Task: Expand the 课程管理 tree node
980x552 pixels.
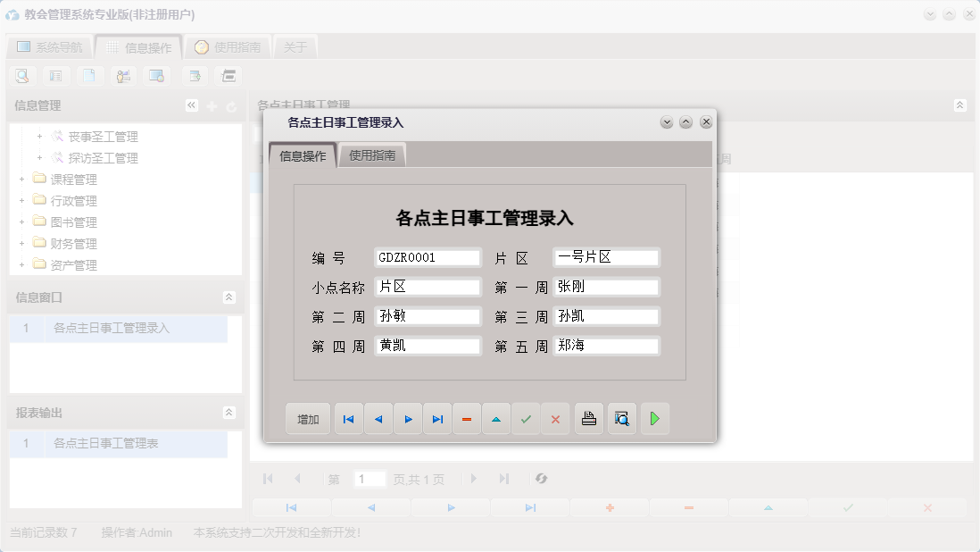Action: coord(21,179)
